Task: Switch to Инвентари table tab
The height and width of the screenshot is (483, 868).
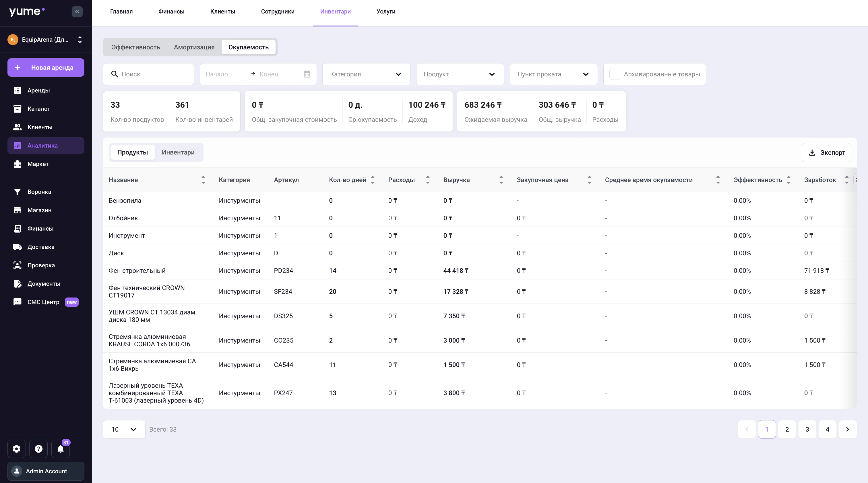Action: coord(178,152)
